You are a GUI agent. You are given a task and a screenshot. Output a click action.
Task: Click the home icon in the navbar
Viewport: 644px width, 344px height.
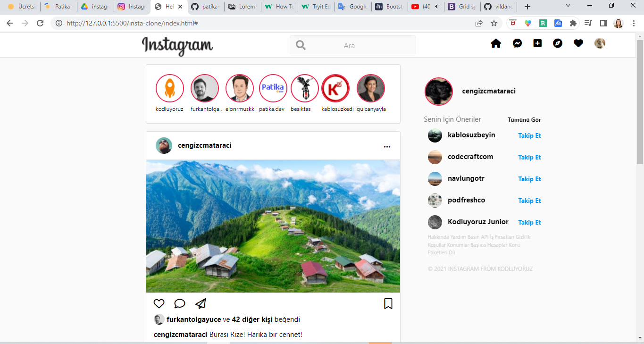tap(496, 43)
